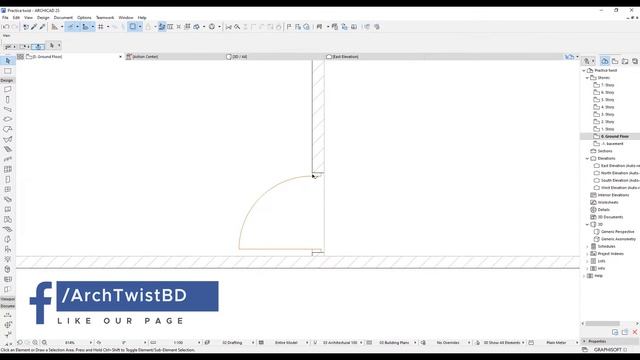Viewport: 640px width, 360px height.
Task: Open the Options menu
Action: [84, 18]
